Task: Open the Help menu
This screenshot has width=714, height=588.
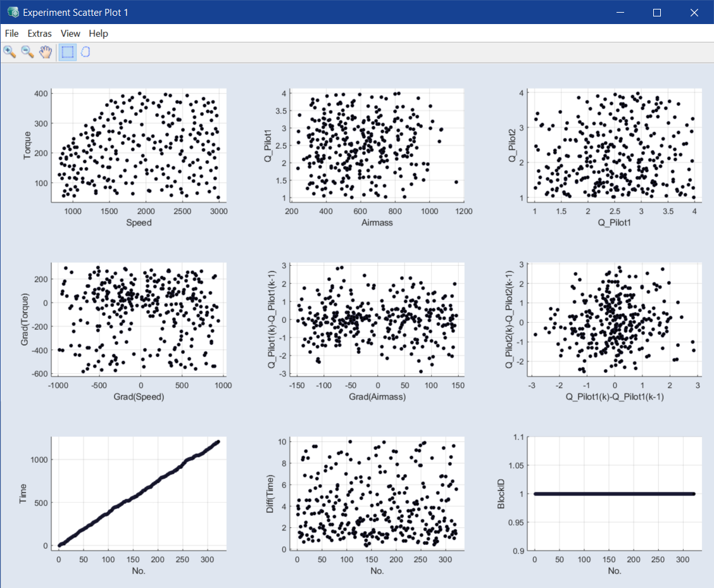Action: [98, 34]
